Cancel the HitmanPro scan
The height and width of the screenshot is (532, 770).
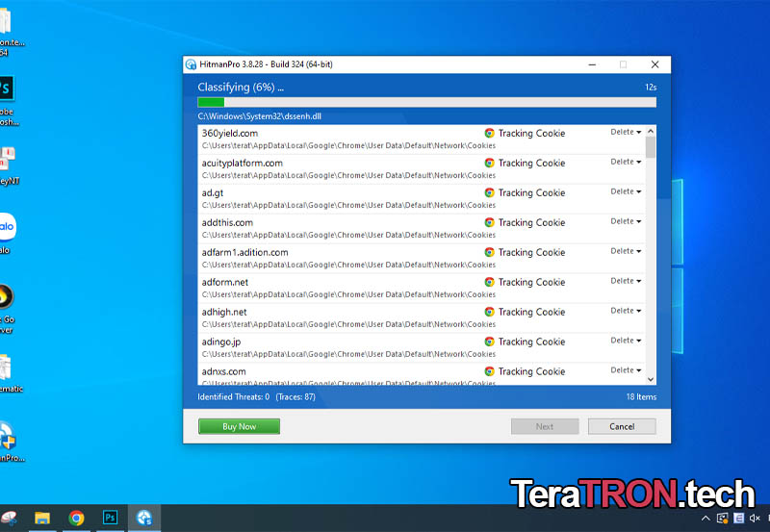(x=622, y=426)
